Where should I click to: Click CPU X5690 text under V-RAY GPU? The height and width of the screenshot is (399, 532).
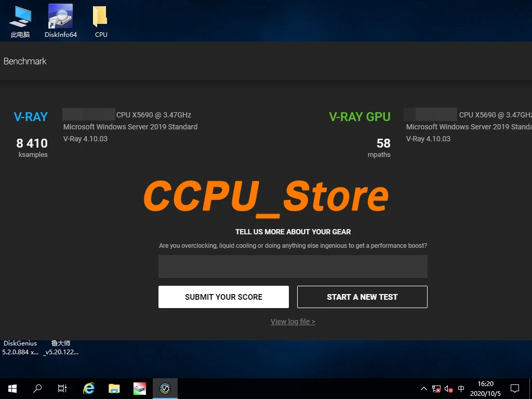tap(495, 115)
